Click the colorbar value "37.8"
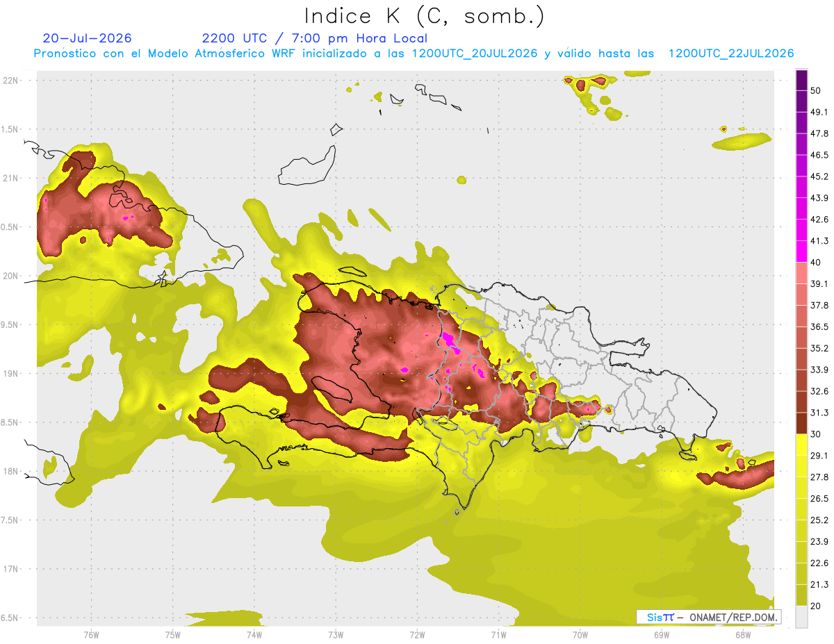 coord(819,306)
